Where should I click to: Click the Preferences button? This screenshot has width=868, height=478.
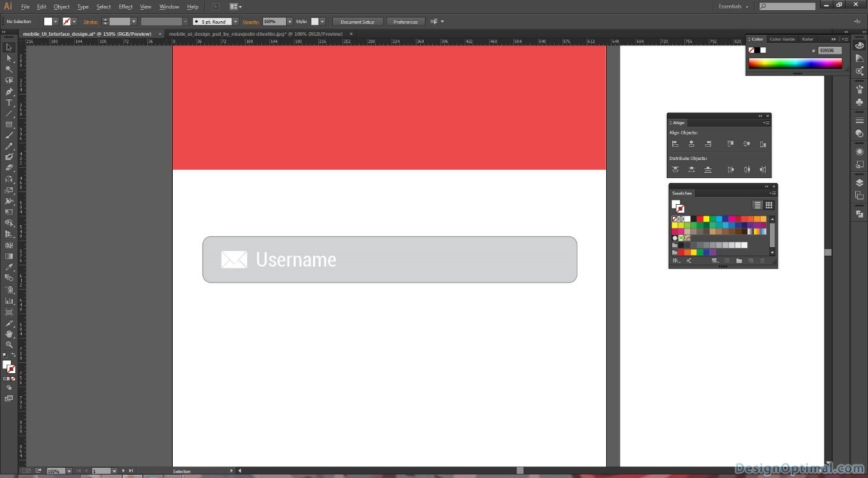click(406, 21)
